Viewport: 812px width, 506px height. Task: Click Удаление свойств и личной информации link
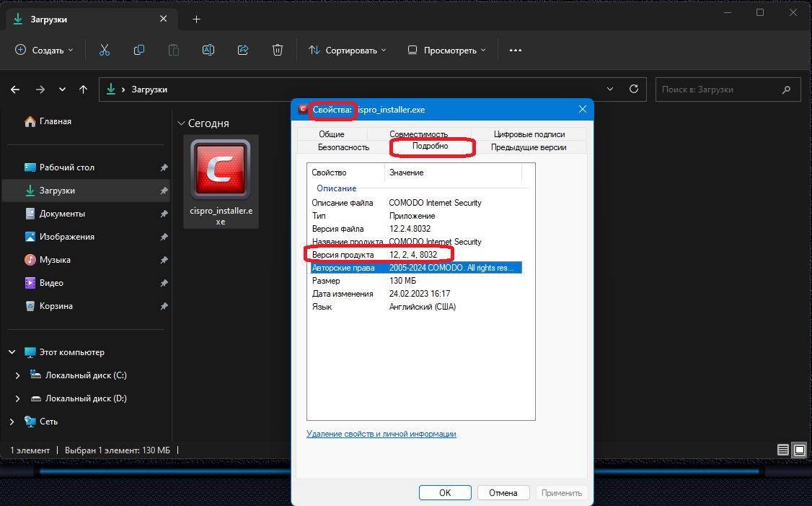tap(381, 434)
